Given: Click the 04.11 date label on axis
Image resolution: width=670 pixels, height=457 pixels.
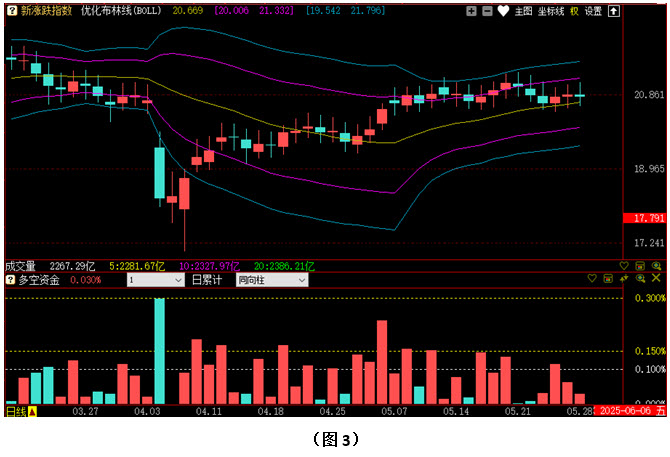Looking at the screenshot, I should click(x=209, y=411).
